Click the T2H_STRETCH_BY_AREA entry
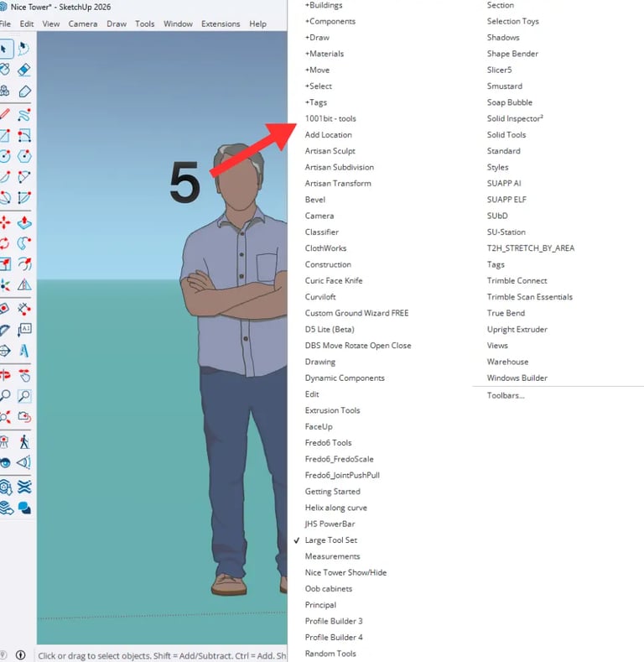 coord(531,248)
